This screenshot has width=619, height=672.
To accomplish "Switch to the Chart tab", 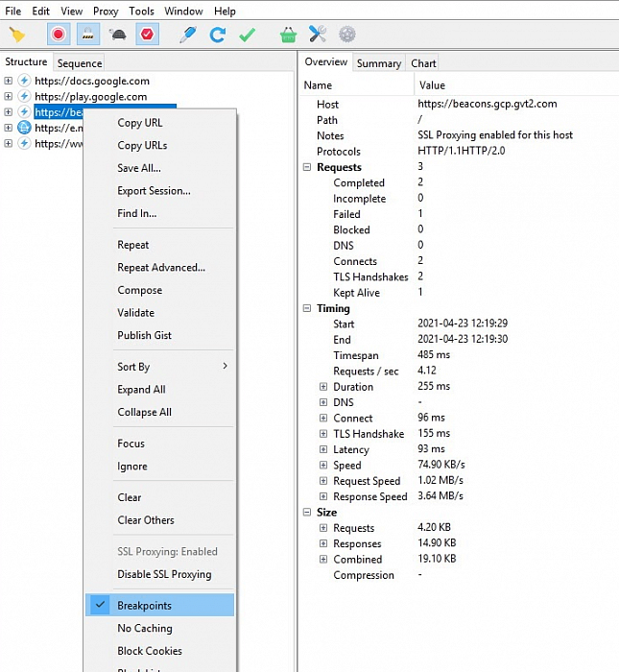I will pyautogui.click(x=423, y=63).
